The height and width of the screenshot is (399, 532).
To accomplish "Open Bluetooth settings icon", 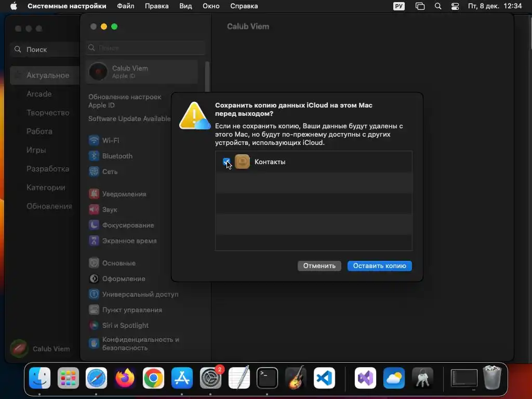I will coord(94,156).
